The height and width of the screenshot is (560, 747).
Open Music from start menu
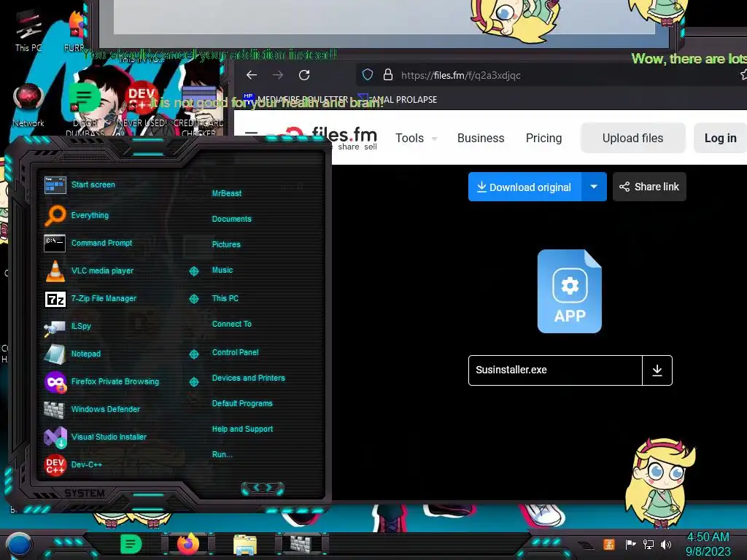222,270
